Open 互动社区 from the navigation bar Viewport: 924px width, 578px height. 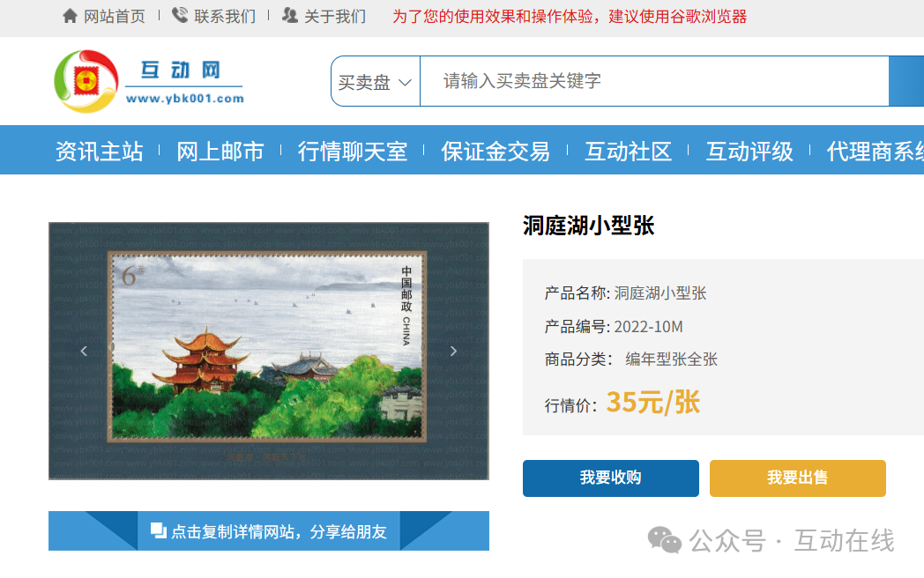[629, 152]
